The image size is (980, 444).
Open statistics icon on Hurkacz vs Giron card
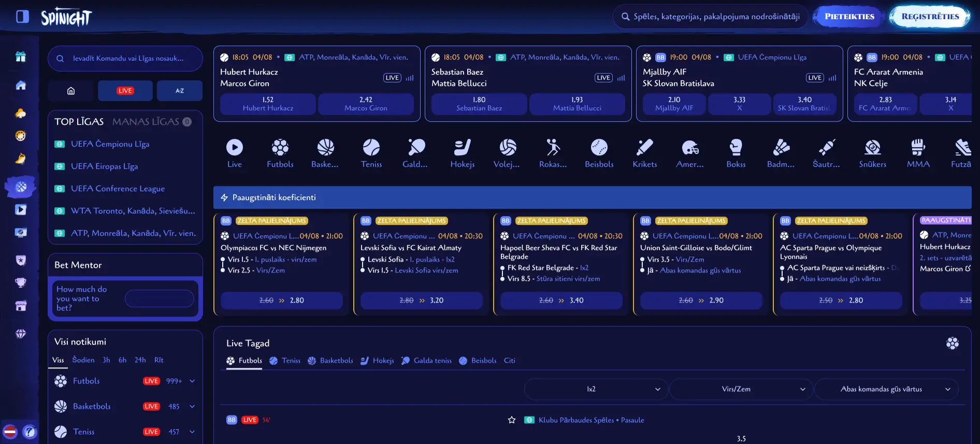tap(410, 78)
